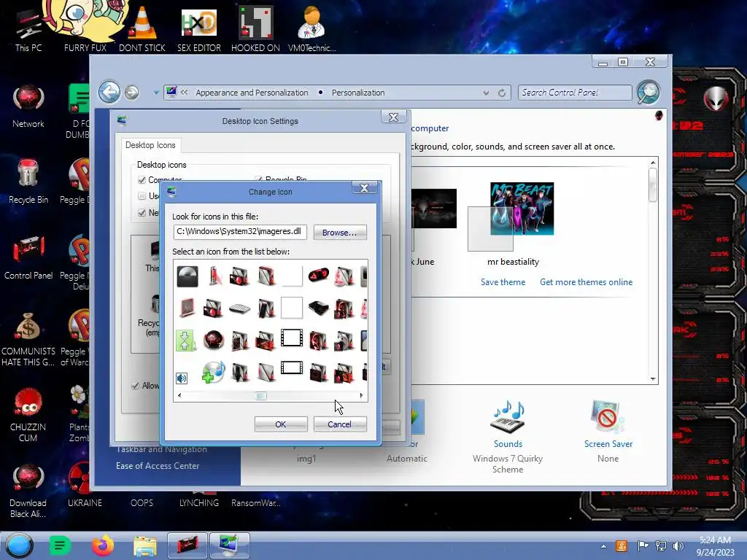Open File Explorer from taskbar

tap(145, 546)
